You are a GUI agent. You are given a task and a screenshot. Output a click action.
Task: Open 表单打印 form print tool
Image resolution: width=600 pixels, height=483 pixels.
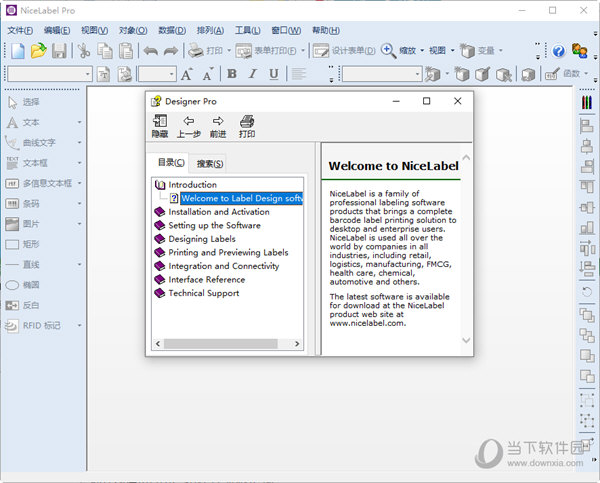pyautogui.click(x=266, y=51)
